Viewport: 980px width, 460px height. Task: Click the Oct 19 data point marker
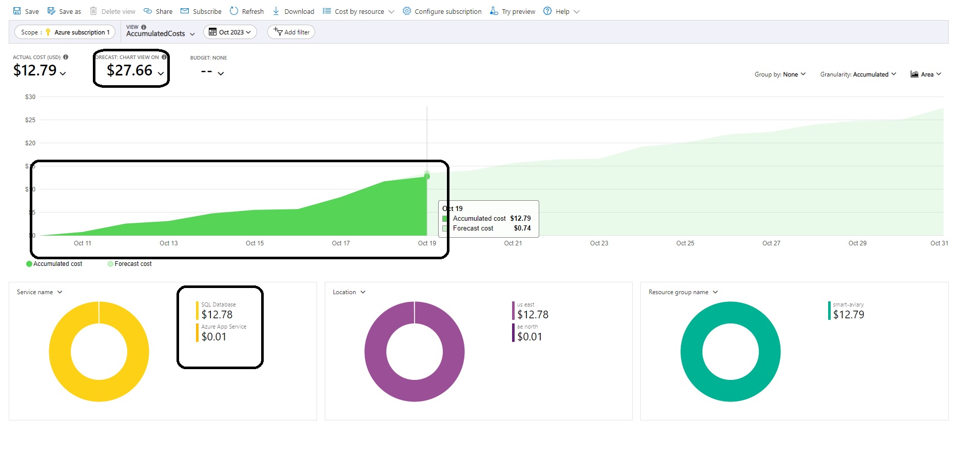pyautogui.click(x=427, y=176)
